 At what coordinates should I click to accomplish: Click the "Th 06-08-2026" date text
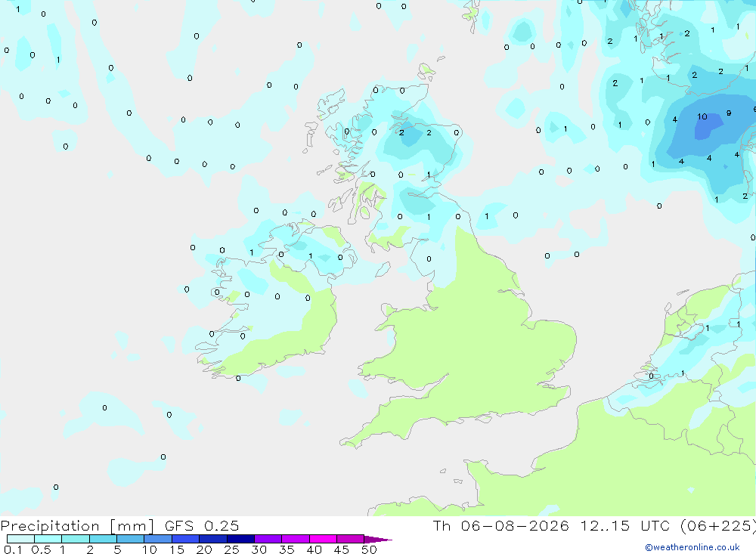501,526
